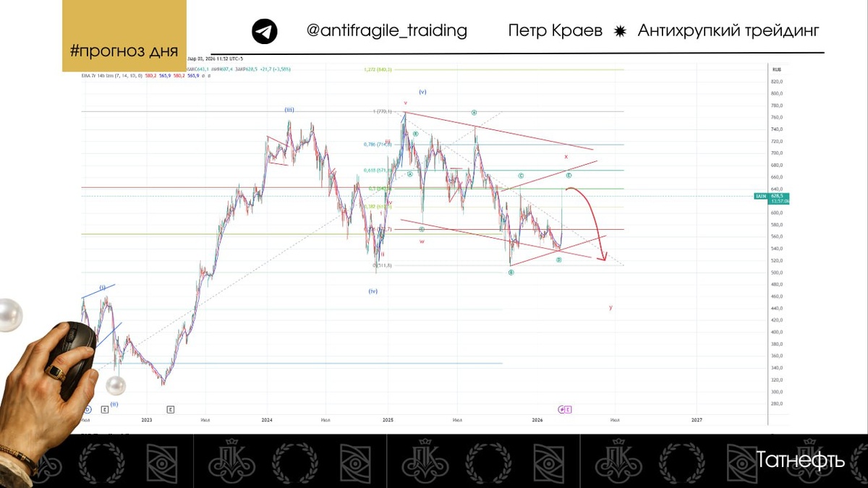
Task: Click the blue (iv) wave label
Action: point(373,291)
